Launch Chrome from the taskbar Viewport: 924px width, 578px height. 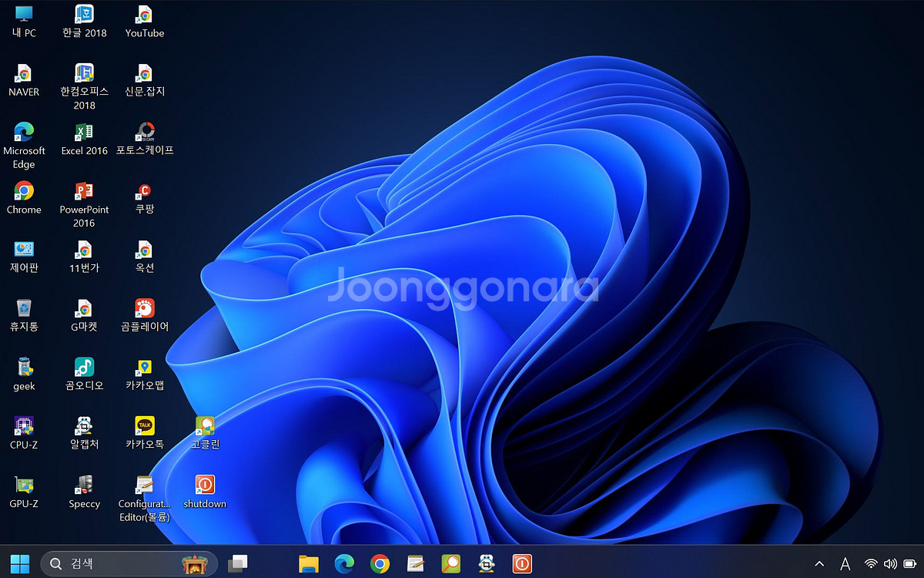pos(380,563)
